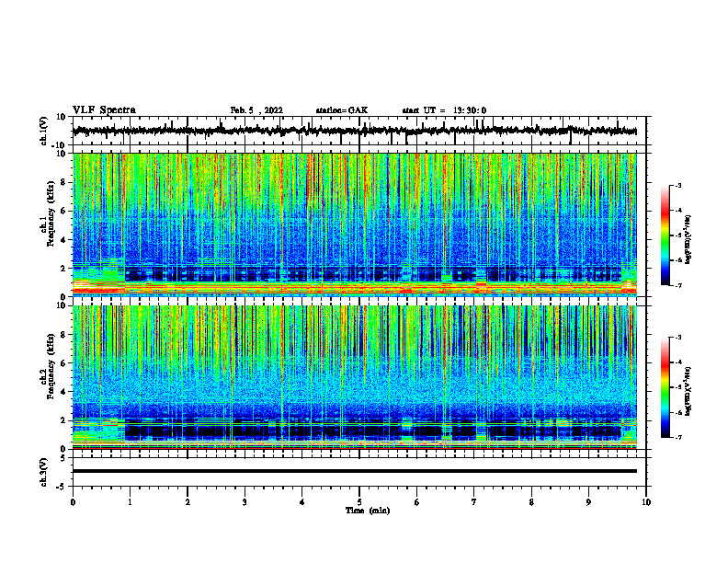Click the "-7" label on ch.2 color scale
This screenshot has width=728, height=563.
point(677,437)
